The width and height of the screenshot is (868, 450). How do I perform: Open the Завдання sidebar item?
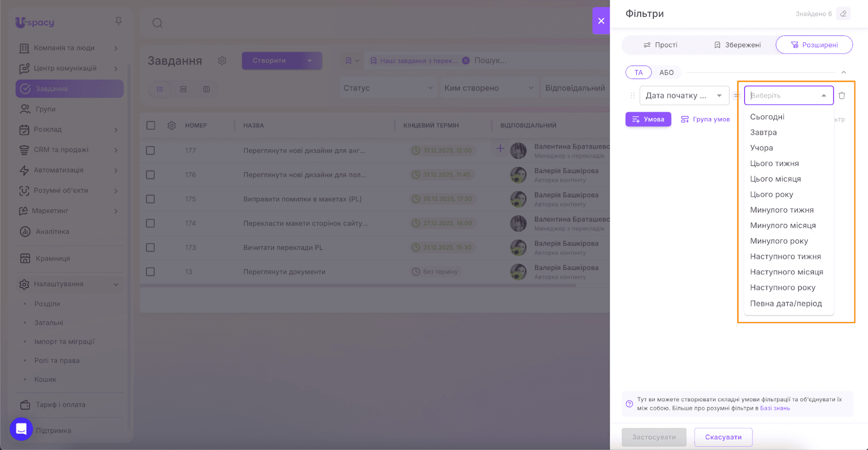(x=70, y=89)
